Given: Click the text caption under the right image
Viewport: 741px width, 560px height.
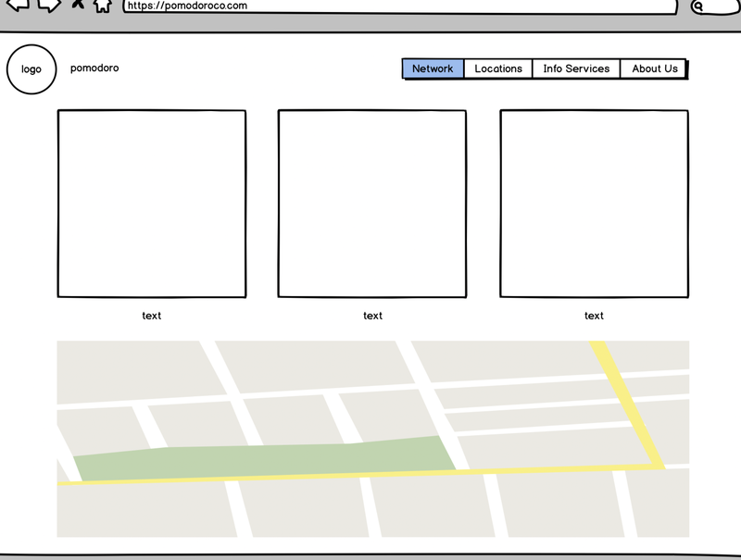Looking at the screenshot, I should pyautogui.click(x=592, y=316).
